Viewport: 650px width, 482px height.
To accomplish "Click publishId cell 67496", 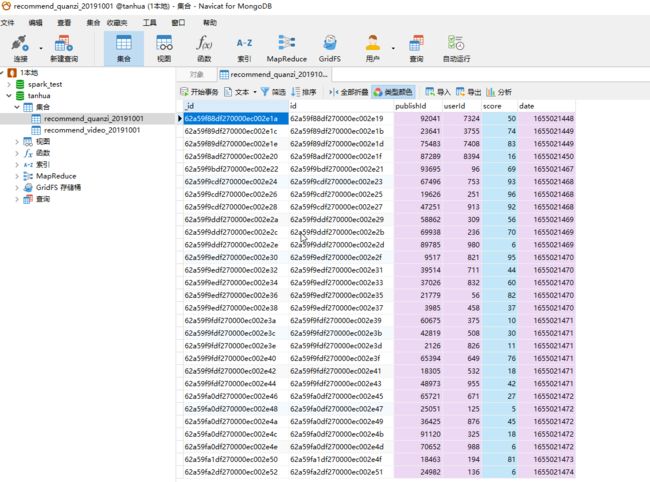I will pos(417,182).
